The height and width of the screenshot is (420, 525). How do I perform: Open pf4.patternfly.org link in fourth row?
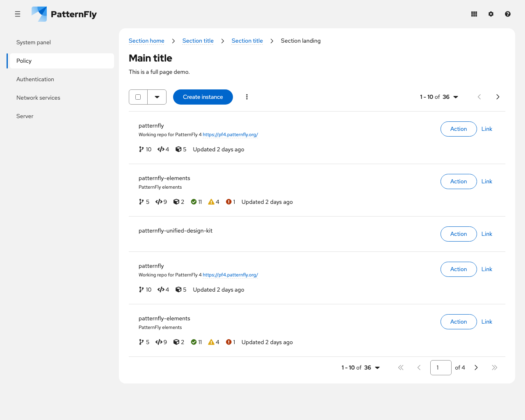230,275
